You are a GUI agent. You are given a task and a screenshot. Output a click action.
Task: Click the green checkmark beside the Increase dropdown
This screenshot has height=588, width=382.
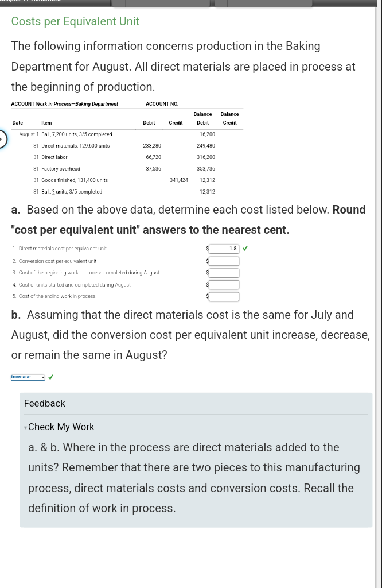(50, 377)
